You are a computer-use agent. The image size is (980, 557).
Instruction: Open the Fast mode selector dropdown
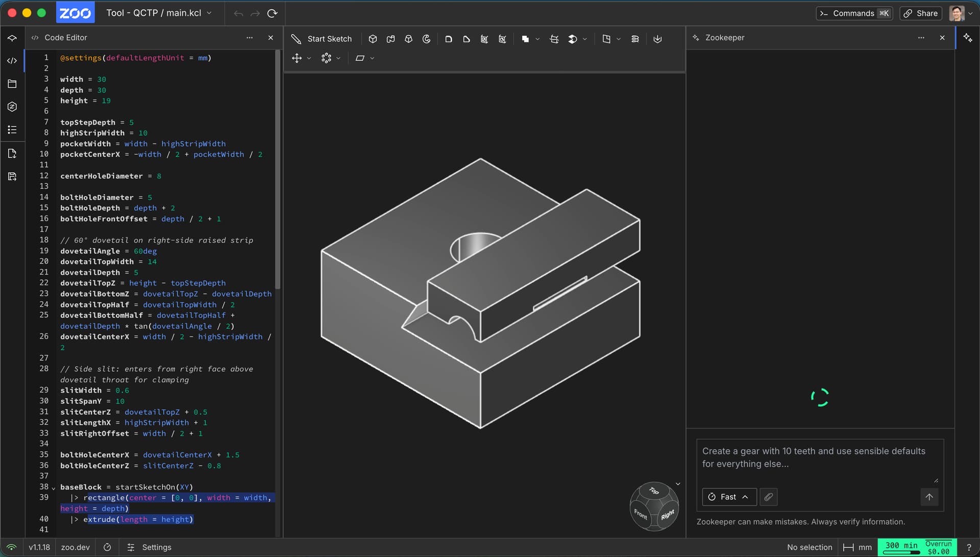click(x=729, y=497)
